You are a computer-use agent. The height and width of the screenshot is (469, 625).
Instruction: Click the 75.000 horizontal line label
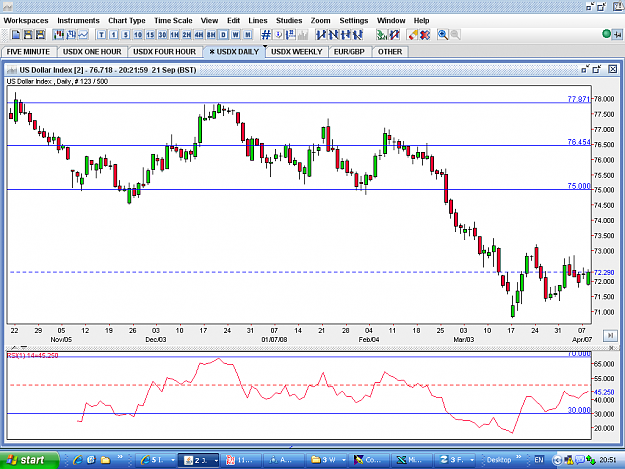click(578, 186)
